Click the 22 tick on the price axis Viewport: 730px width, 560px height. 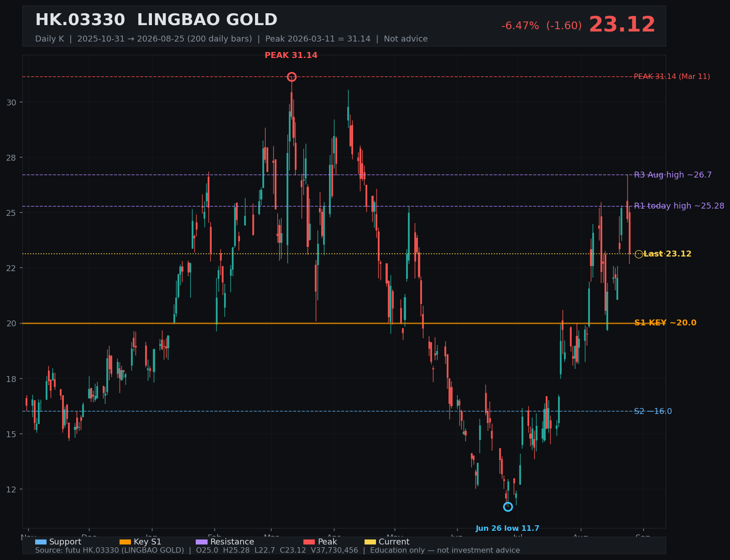click(11, 268)
